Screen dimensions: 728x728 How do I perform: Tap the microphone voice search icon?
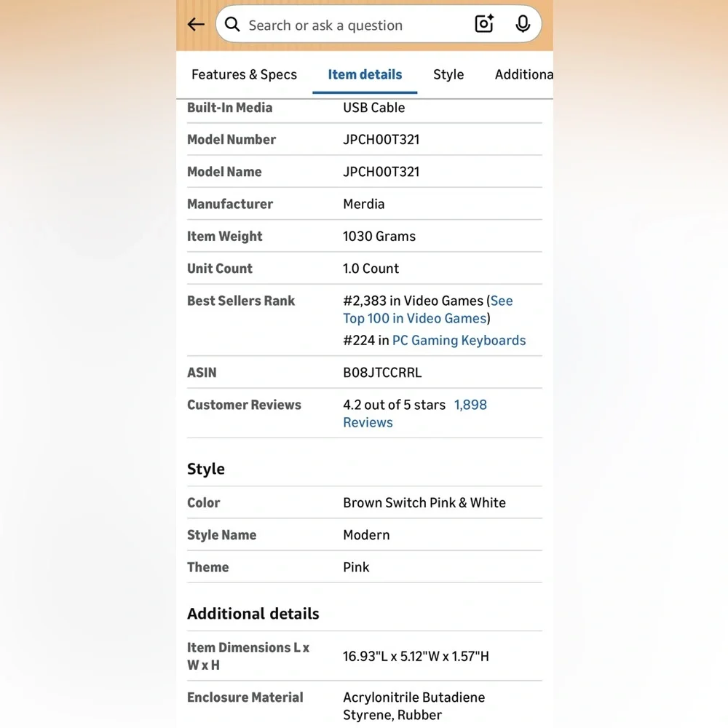523,24
